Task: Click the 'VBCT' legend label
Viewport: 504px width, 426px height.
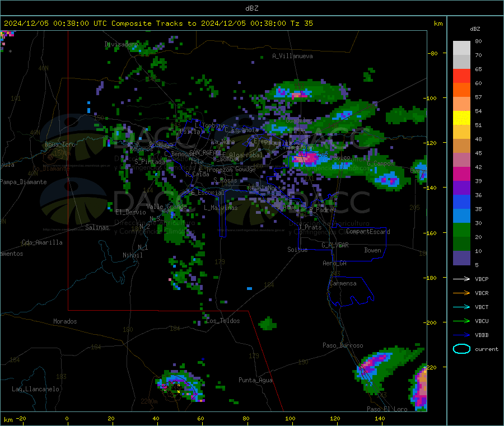Action: (482, 307)
